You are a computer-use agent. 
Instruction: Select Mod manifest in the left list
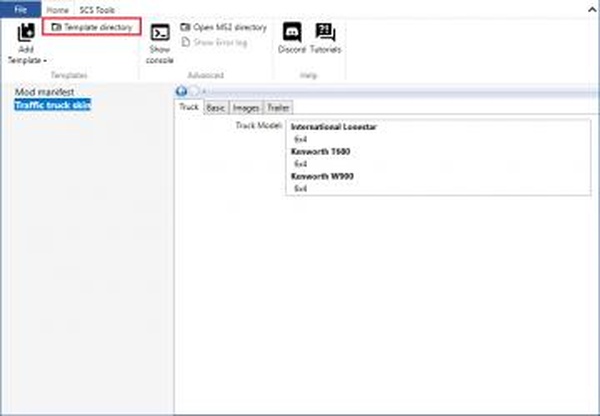(43, 92)
